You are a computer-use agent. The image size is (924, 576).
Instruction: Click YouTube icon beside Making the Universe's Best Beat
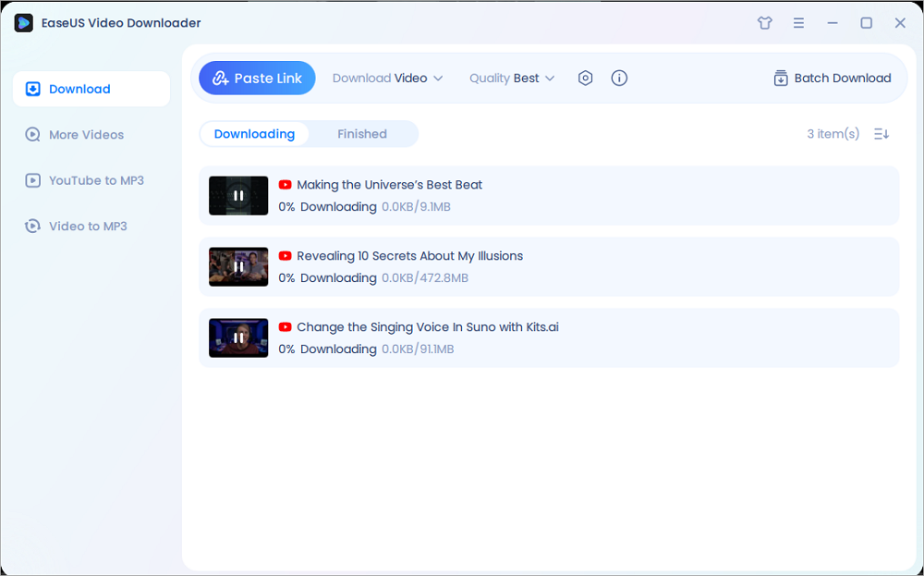pyautogui.click(x=286, y=185)
